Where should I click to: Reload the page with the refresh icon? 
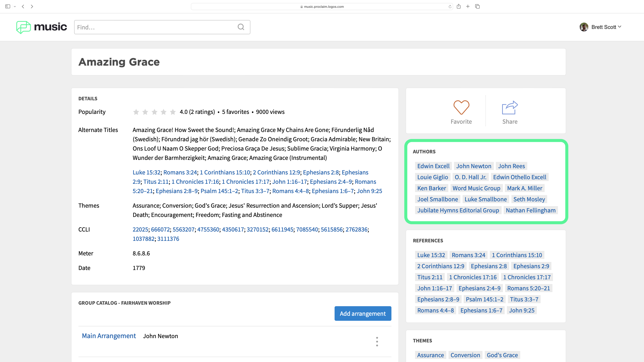(x=450, y=7)
